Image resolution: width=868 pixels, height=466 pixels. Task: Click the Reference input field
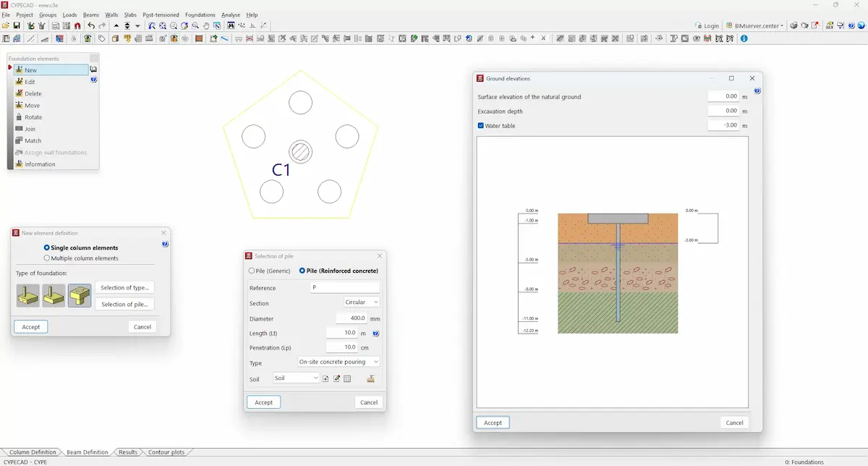(345, 287)
